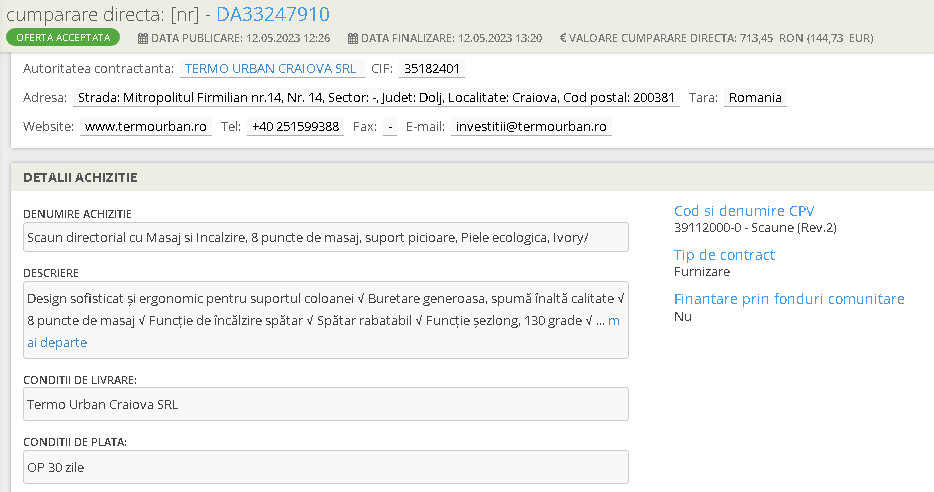Select finalization date 12.05.2023 13:20
Screen dimensions: 934x492
pyautogui.click(x=500, y=38)
